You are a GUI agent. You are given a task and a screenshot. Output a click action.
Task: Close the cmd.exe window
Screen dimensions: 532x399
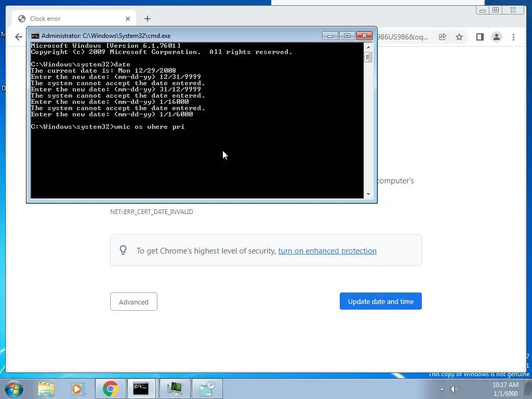click(x=364, y=36)
